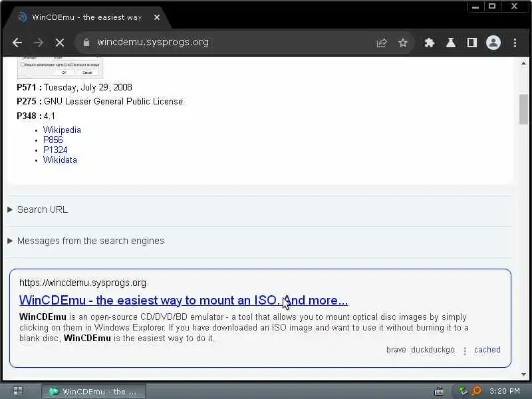Maximize the browser window

[492, 7]
